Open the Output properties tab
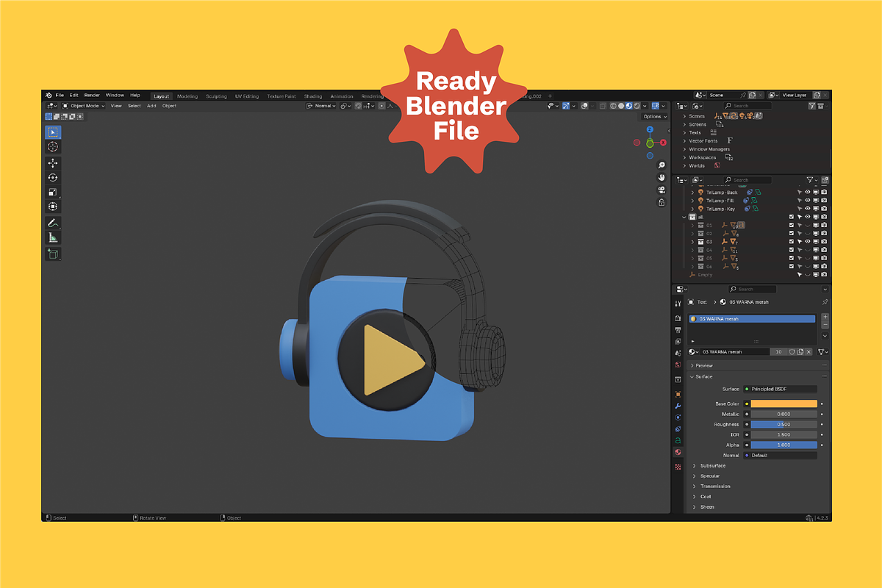The height and width of the screenshot is (588, 882). click(x=678, y=330)
